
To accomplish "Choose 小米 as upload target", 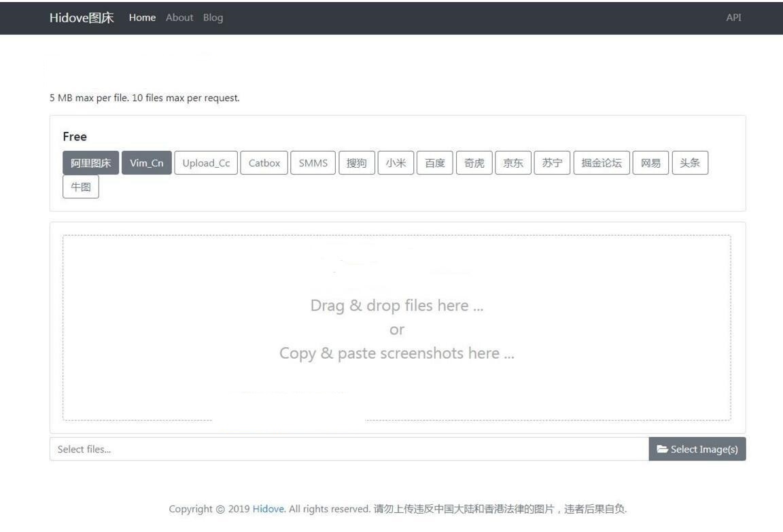I will tap(396, 162).
